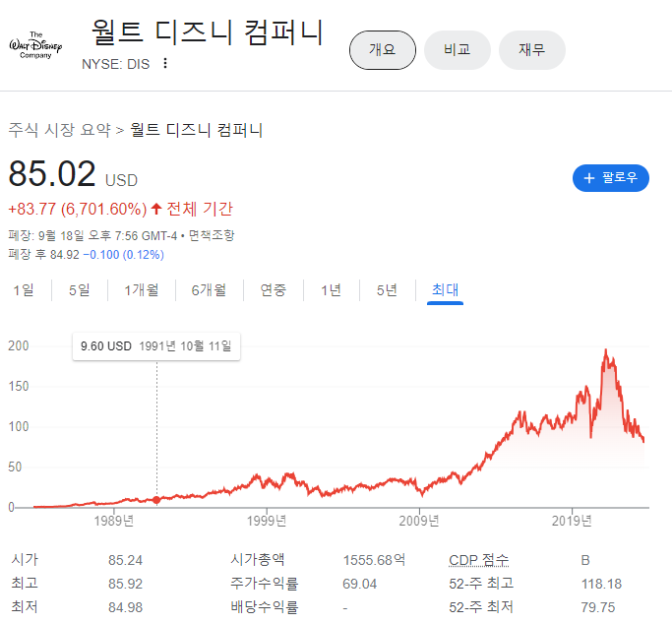Open the 면책조항 disclaimer link
Screen dimensions: 672x623
[x=212, y=235]
